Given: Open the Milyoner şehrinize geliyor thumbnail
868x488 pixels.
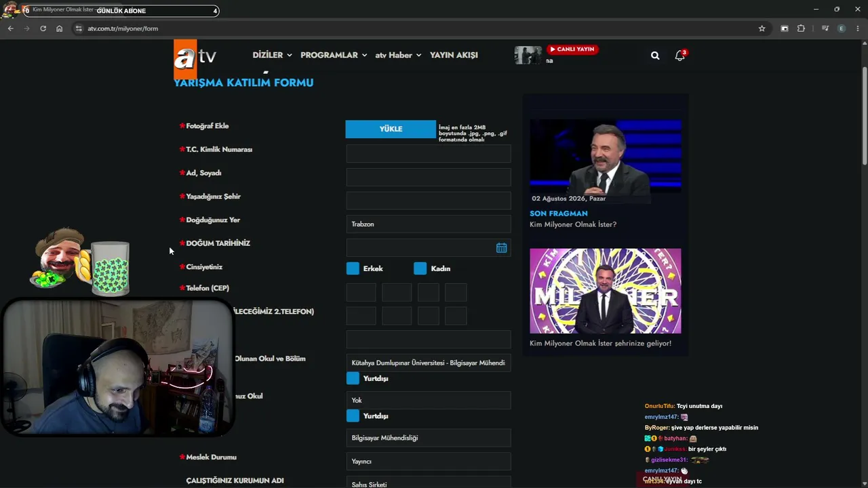Looking at the screenshot, I should point(606,291).
